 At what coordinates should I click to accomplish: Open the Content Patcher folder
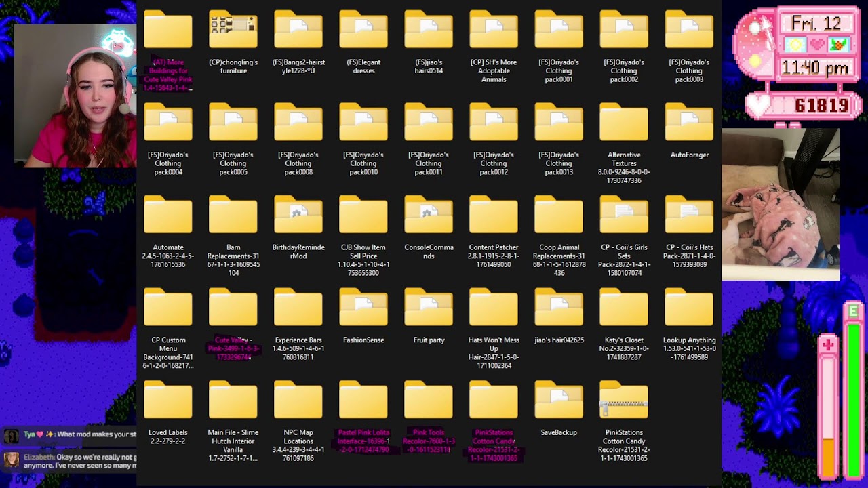click(x=494, y=215)
